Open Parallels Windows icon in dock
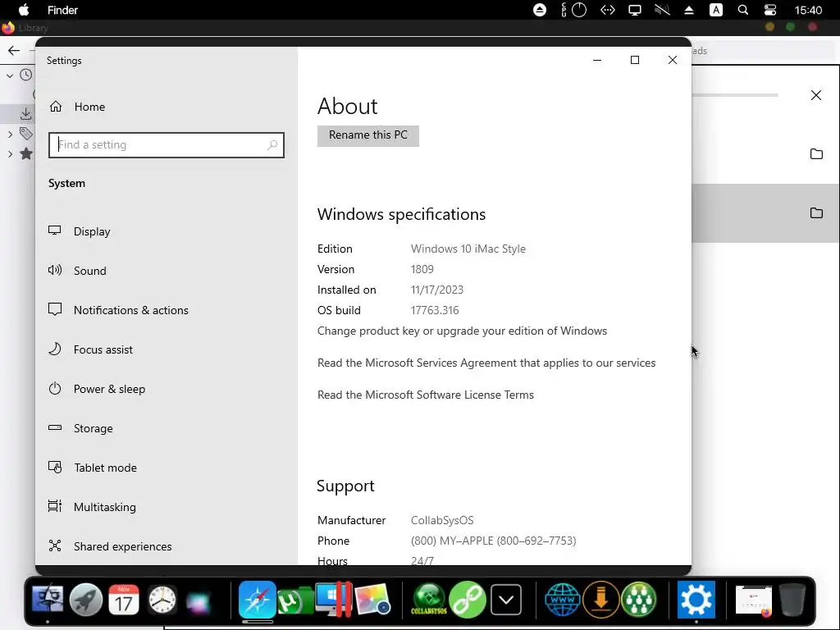The width and height of the screenshot is (840, 630). [333, 599]
